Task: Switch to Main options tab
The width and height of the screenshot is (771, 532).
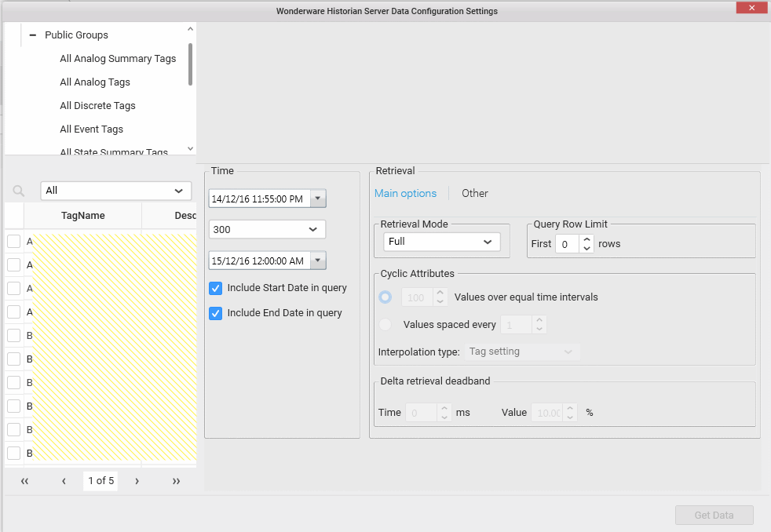Action: [x=405, y=194]
